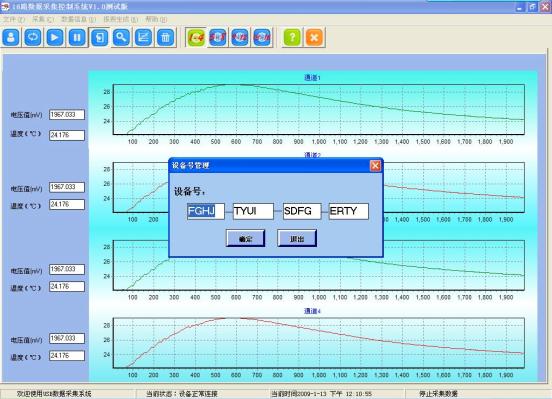This screenshot has width=552, height=399.
Task: Select the green channels 1-4 view button
Action: [196, 37]
